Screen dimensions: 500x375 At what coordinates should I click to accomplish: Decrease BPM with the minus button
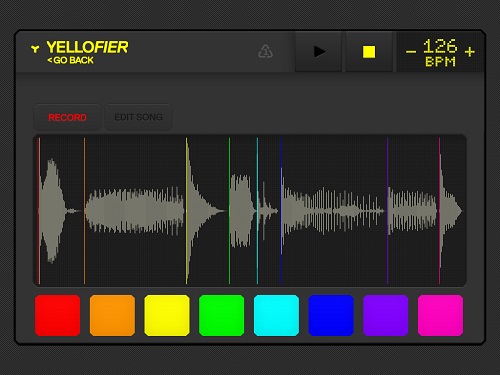411,52
